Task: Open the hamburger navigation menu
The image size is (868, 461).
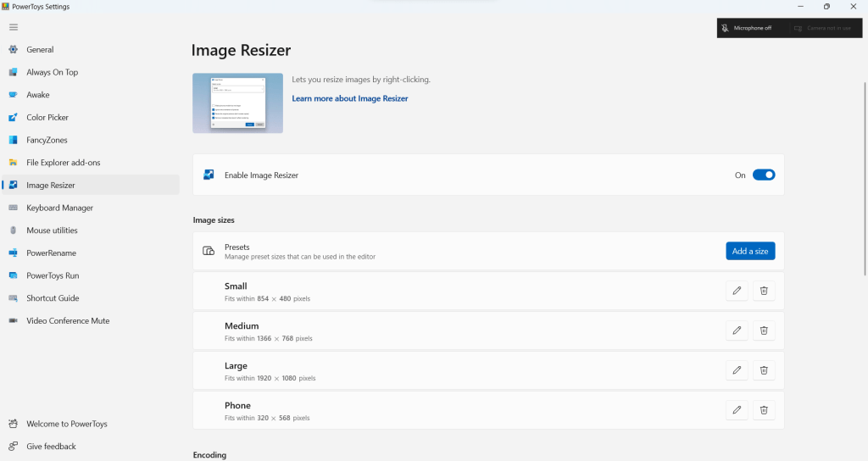Action: point(14,27)
